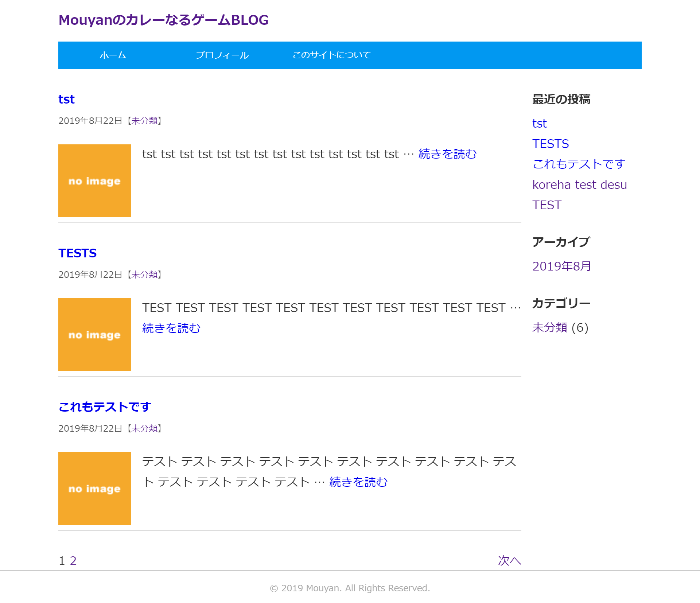Open the プロフィール page from navigation
The image size is (700, 603).
[223, 55]
